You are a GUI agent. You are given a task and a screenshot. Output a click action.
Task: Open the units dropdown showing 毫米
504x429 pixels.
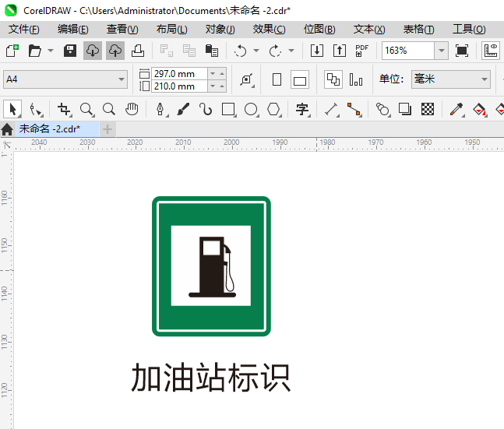click(451, 79)
